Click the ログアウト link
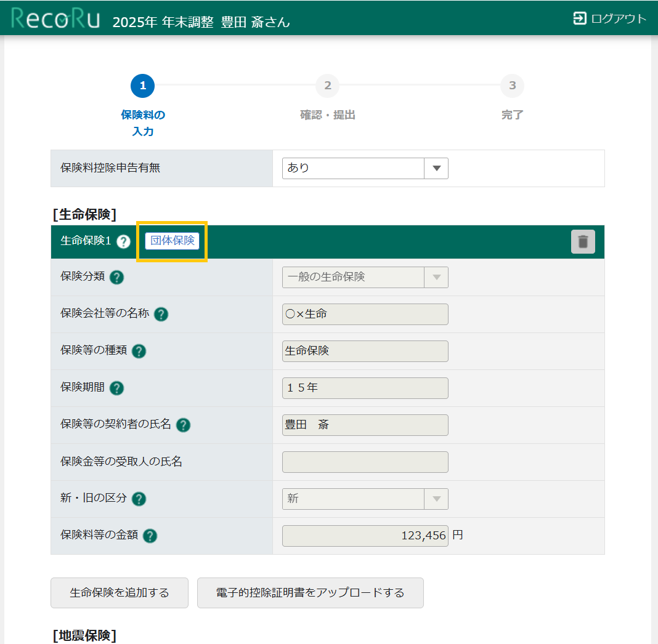The height and width of the screenshot is (644, 658). pyautogui.click(x=610, y=18)
